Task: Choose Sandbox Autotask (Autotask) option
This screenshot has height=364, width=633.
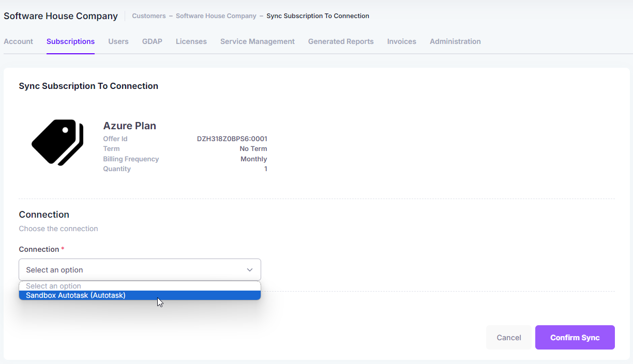Action: pyautogui.click(x=140, y=295)
